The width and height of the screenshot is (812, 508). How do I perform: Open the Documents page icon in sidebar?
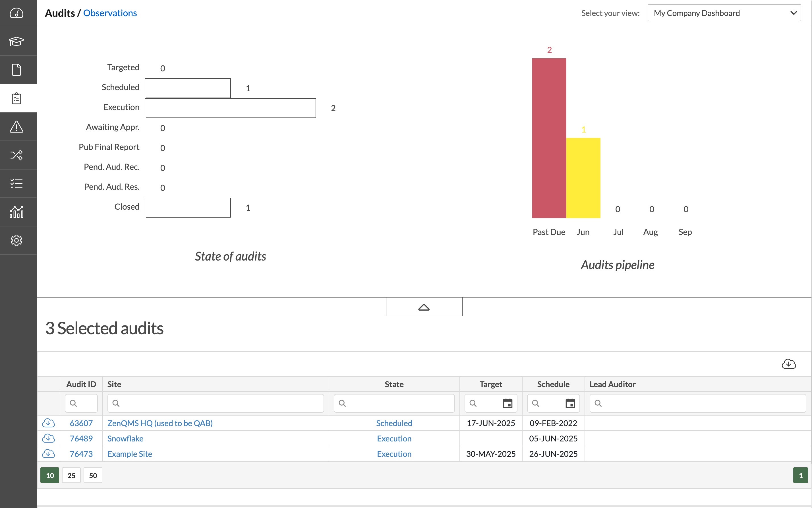click(x=16, y=70)
